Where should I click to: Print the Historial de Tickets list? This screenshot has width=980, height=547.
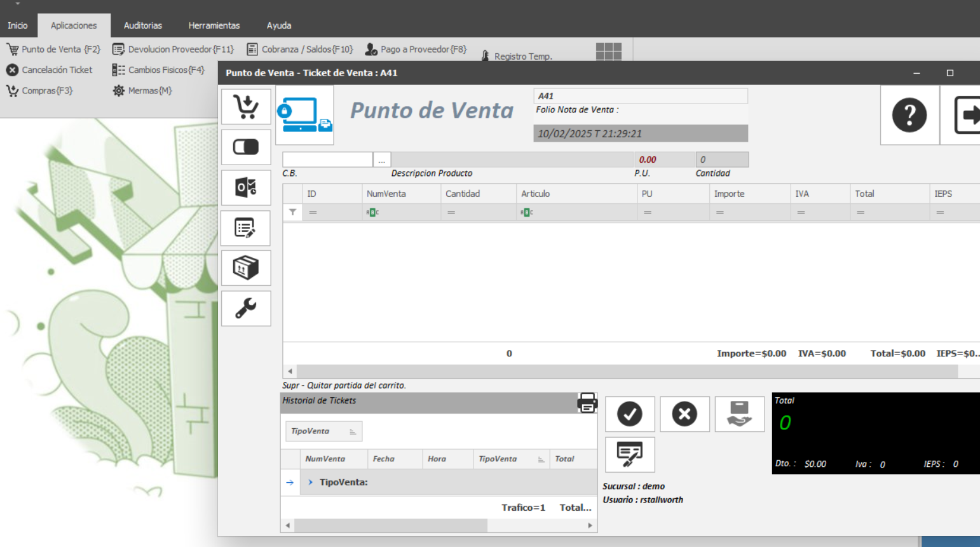click(586, 402)
